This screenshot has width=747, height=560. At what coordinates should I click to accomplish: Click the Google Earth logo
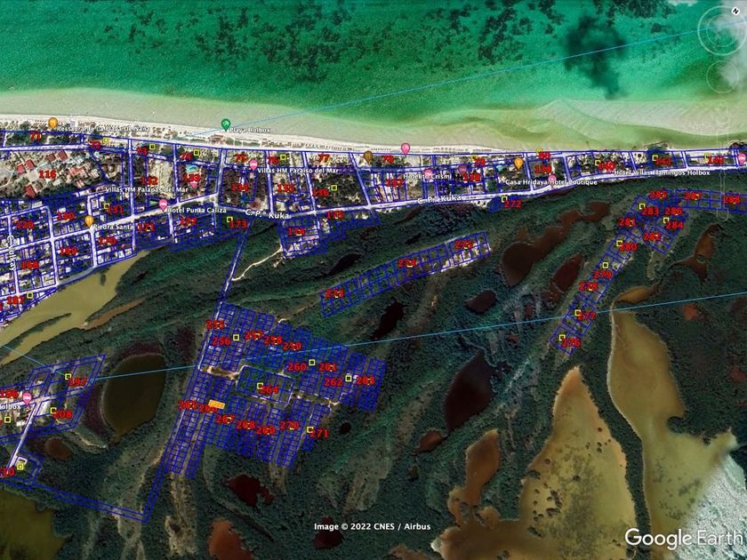coord(684,538)
